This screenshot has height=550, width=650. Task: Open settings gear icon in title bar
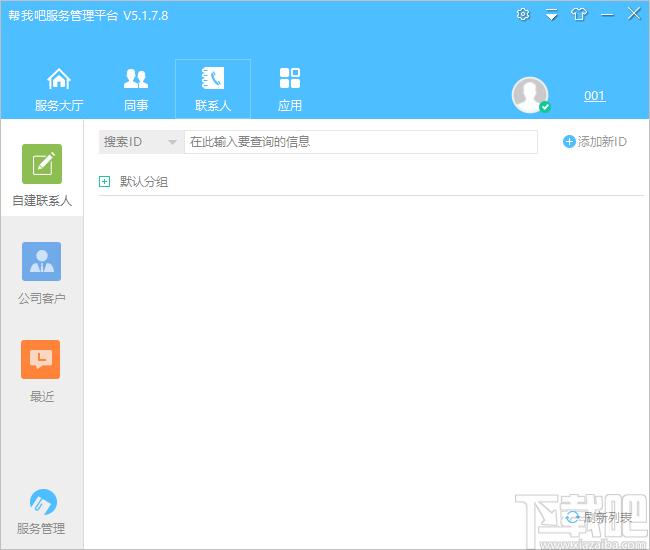click(523, 15)
